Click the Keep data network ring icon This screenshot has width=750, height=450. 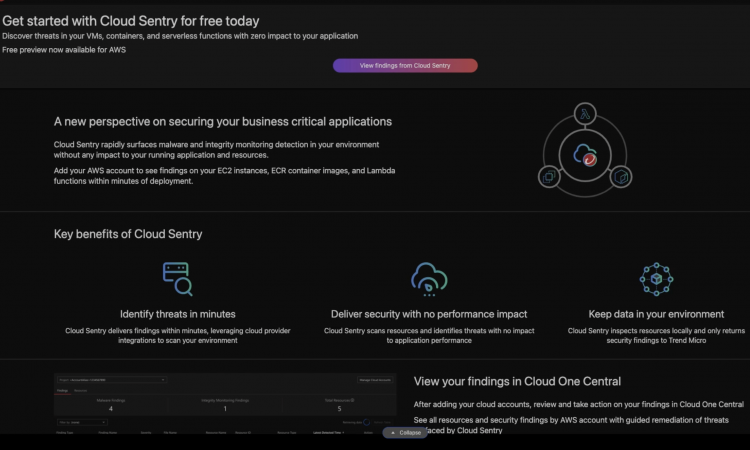656,278
